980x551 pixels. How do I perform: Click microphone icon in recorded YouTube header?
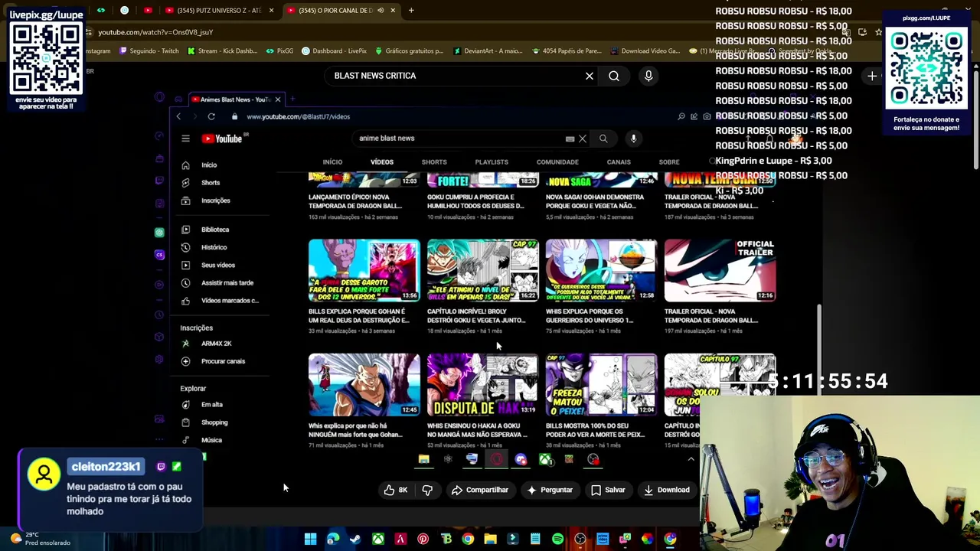click(633, 139)
